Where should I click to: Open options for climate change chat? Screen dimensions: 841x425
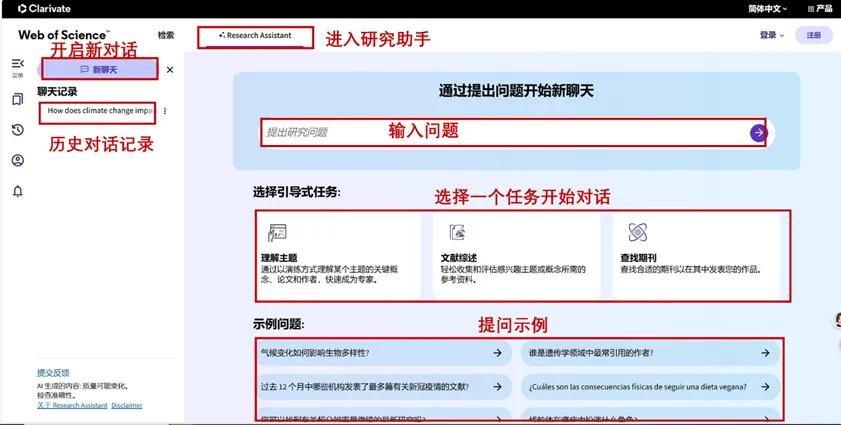165,111
